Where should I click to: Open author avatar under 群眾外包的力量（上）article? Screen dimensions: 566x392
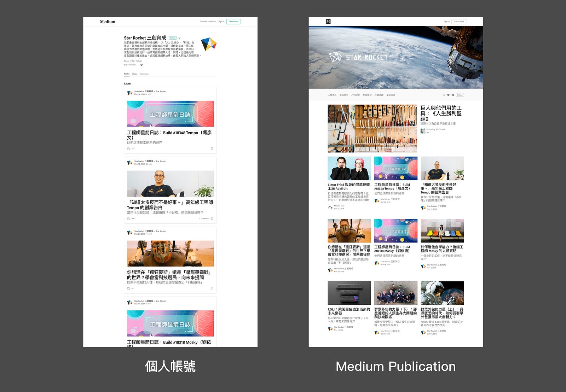[423, 332]
